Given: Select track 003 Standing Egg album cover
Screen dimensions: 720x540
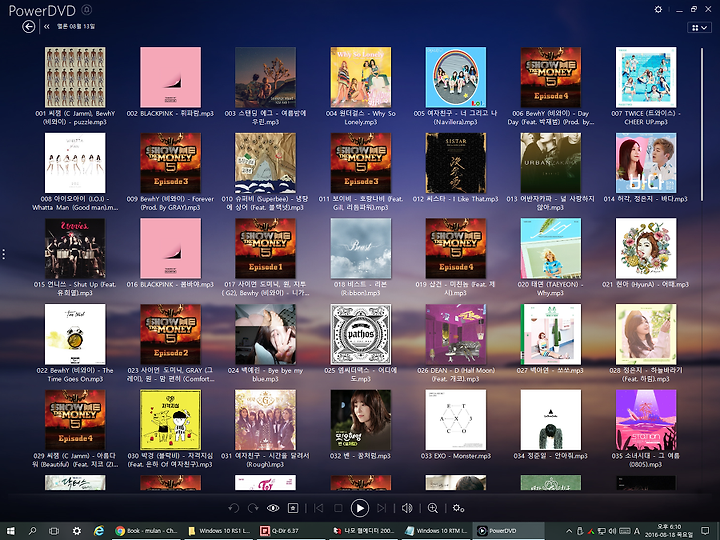Looking at the screenshot, I should [265, 77].
